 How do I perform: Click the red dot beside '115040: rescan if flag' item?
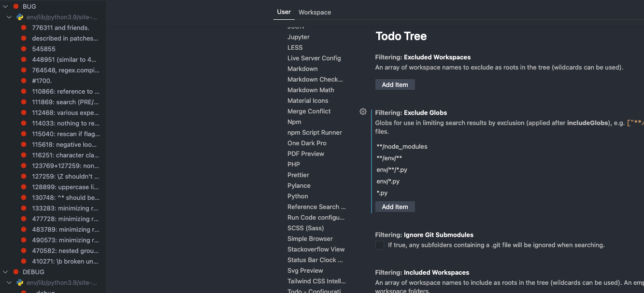[x=23, y=134]
